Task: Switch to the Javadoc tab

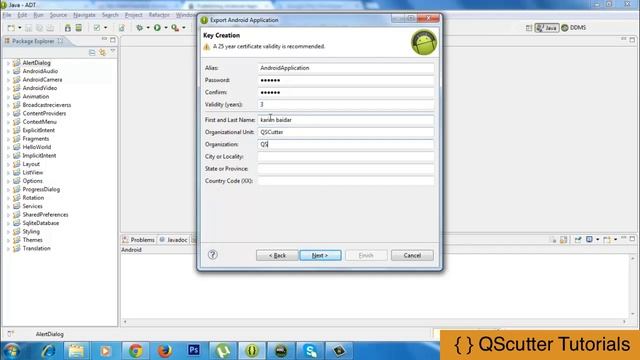Action: 173,240
